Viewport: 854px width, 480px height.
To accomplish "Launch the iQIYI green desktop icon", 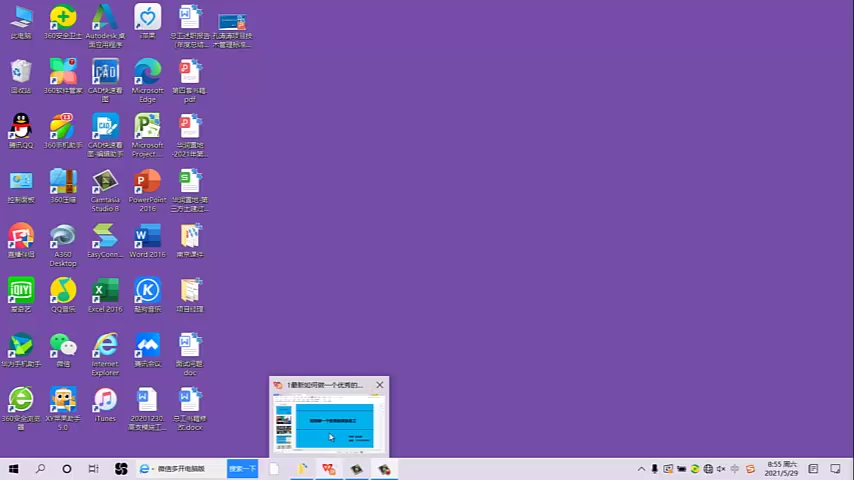I will tap(21, 295).
